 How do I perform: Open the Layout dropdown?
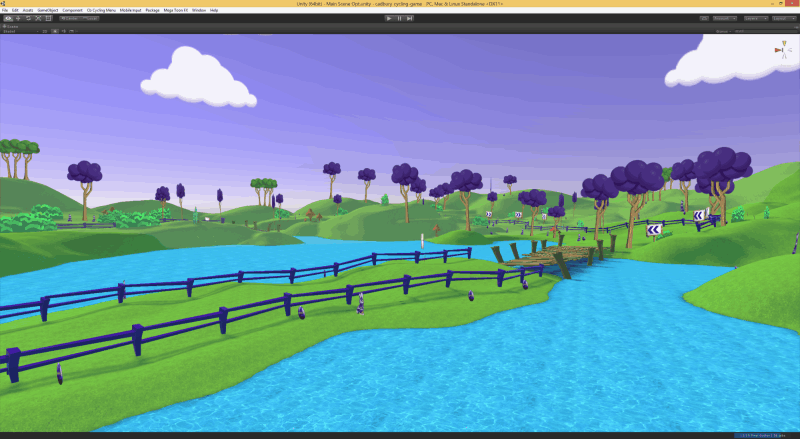click(x=783, y=18)
